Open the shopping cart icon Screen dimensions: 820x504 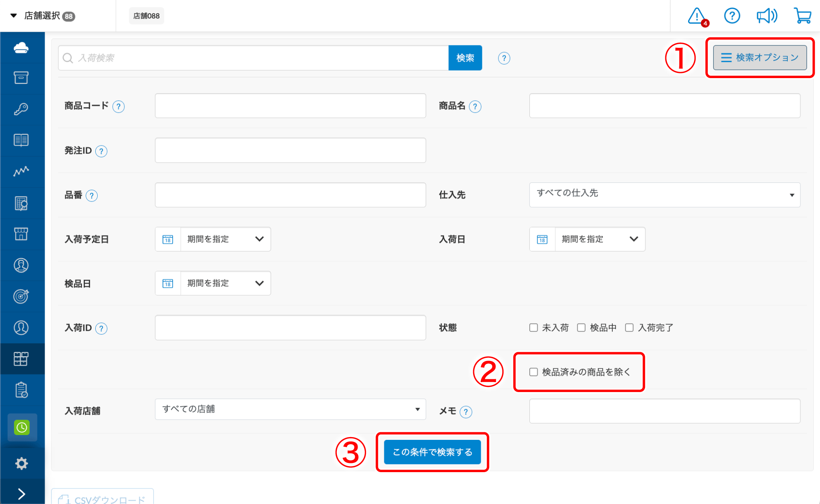coord(802,16)
